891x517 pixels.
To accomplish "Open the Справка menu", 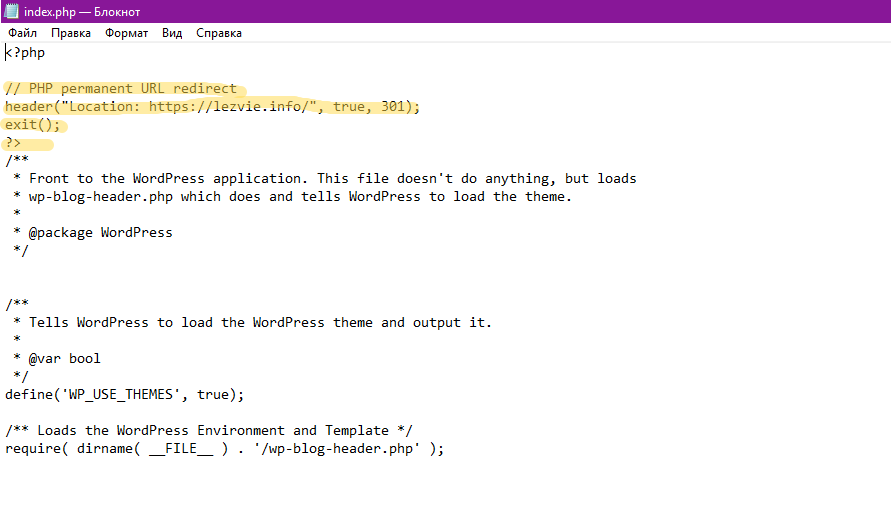I will click(219, 33).
